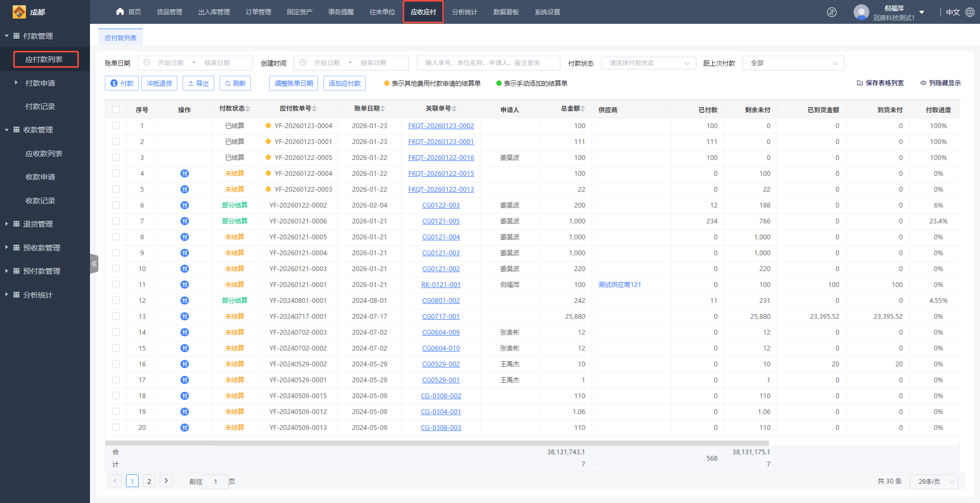The height and width of the screenshot is (503, 980).
Task: Click the 添加应付款 button
Action: tap(344, 83)
